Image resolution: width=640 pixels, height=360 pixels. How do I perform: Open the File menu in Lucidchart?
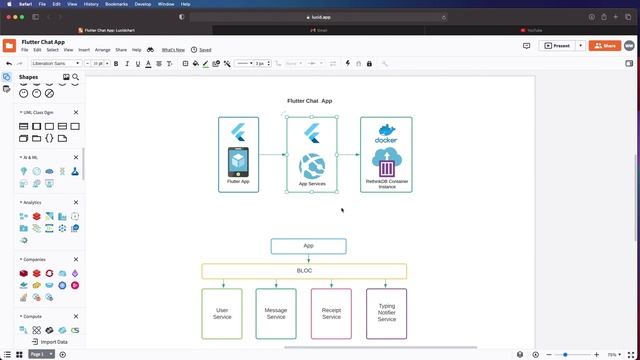[x=25, y=50]
